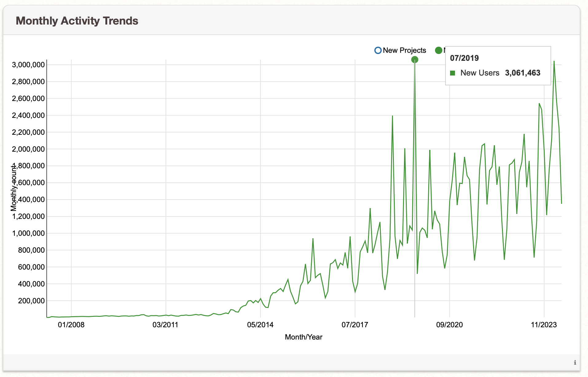Click the 07/2017 x-axis label
This screenshot has height=377, width=588.
pyautogui.click(x=355, y=325)
